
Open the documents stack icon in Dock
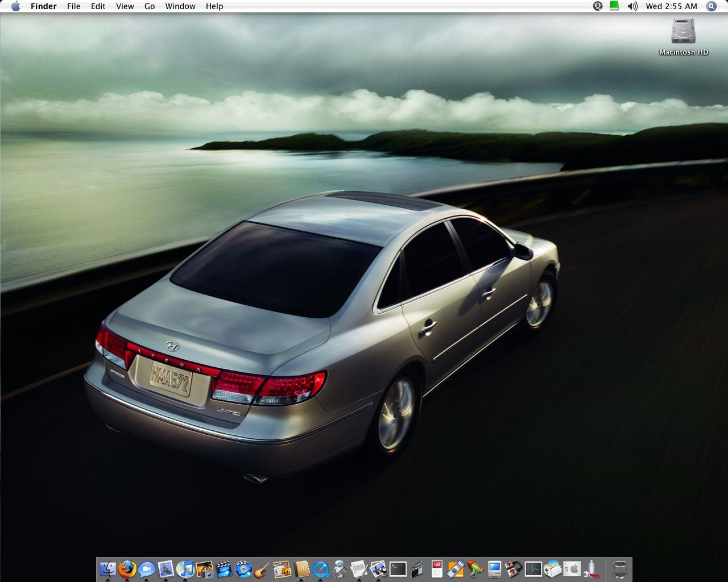click(359, 568)
